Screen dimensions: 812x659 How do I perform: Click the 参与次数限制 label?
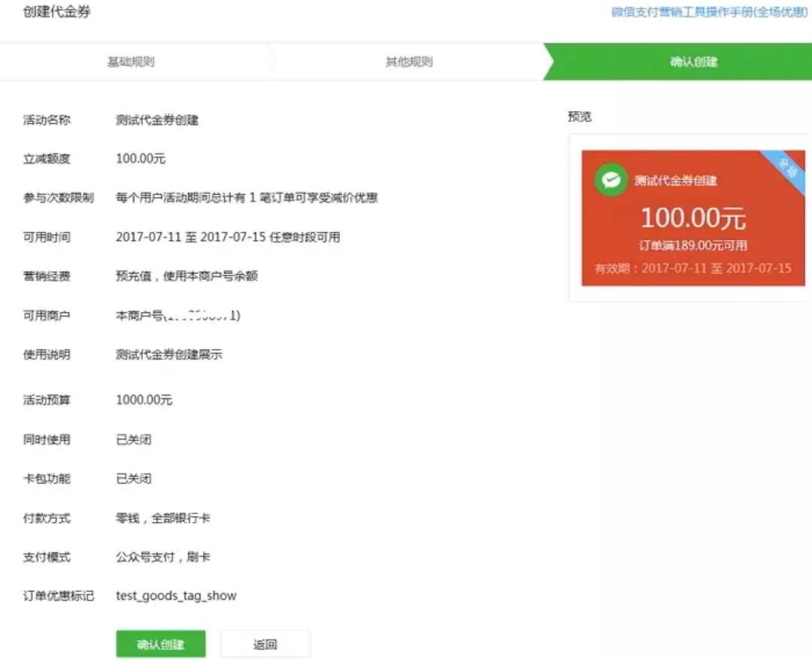(59, 197)
